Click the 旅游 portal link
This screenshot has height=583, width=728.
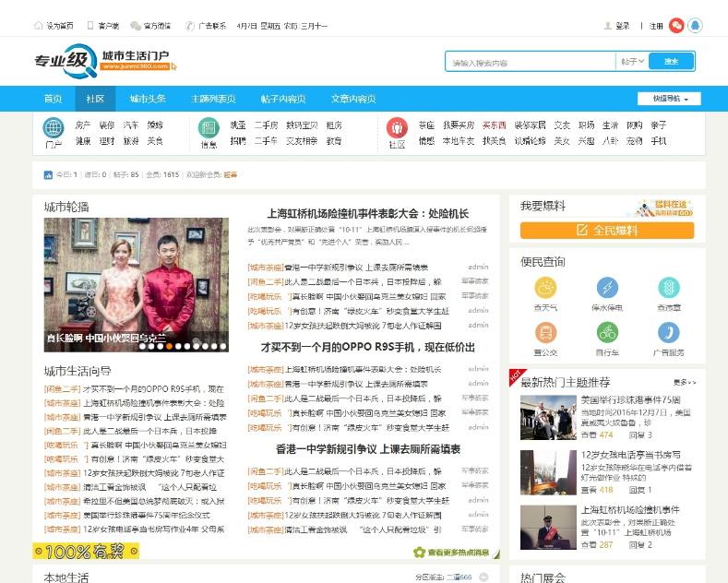pos(131,140)
